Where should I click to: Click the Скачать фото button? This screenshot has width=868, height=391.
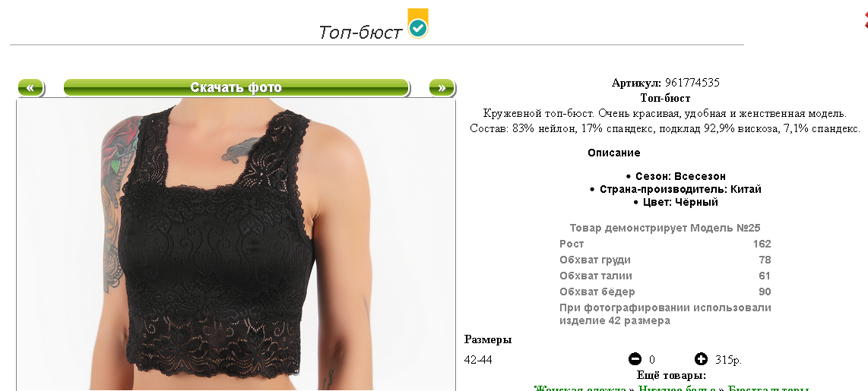[236, 88]
